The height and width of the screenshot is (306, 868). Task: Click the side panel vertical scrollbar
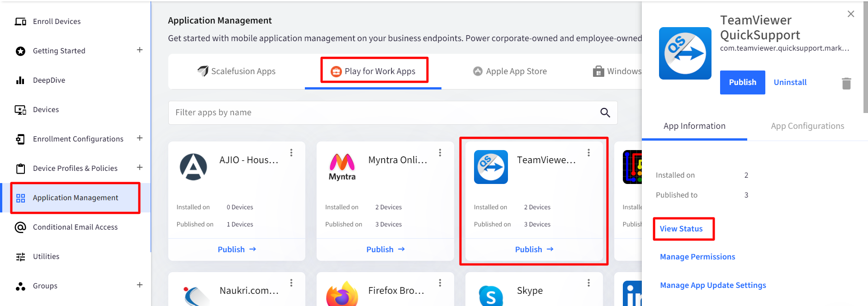[865, 56]
